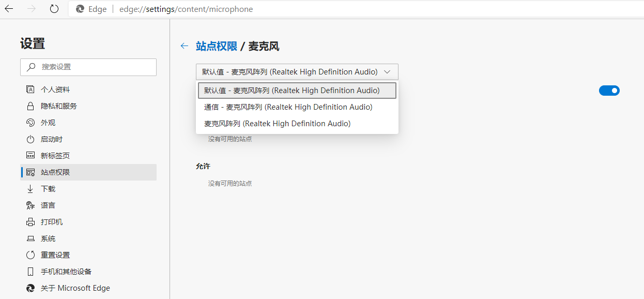
Task: Select 默认值 - 麦克风阵列 option in the list
Action: coord(297,91)
